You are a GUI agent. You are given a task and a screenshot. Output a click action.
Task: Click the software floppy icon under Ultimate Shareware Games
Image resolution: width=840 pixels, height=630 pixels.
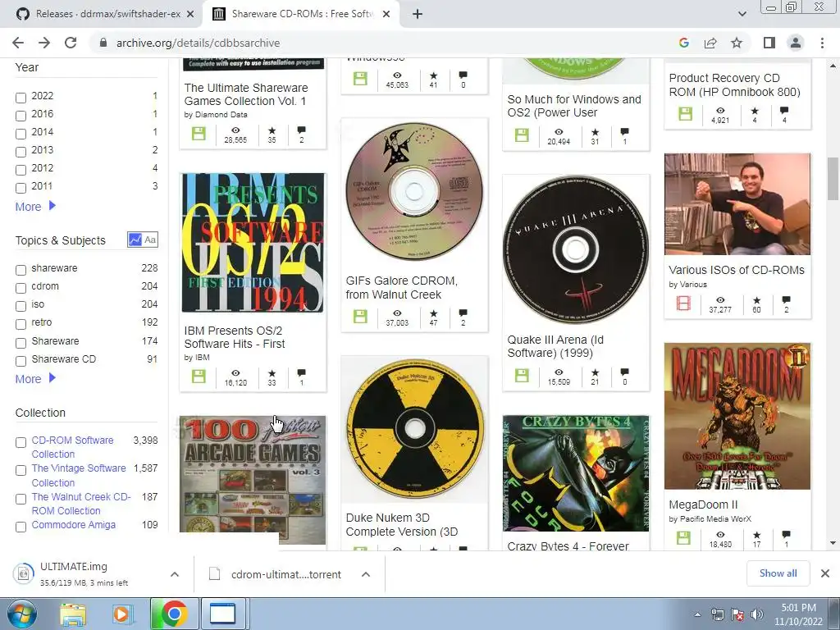click(x=199, y=134)
